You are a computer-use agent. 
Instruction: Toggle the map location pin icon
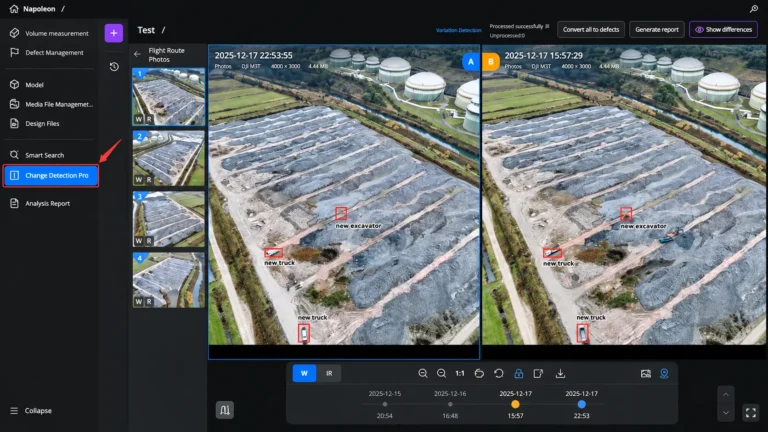(x=664, y=373)
